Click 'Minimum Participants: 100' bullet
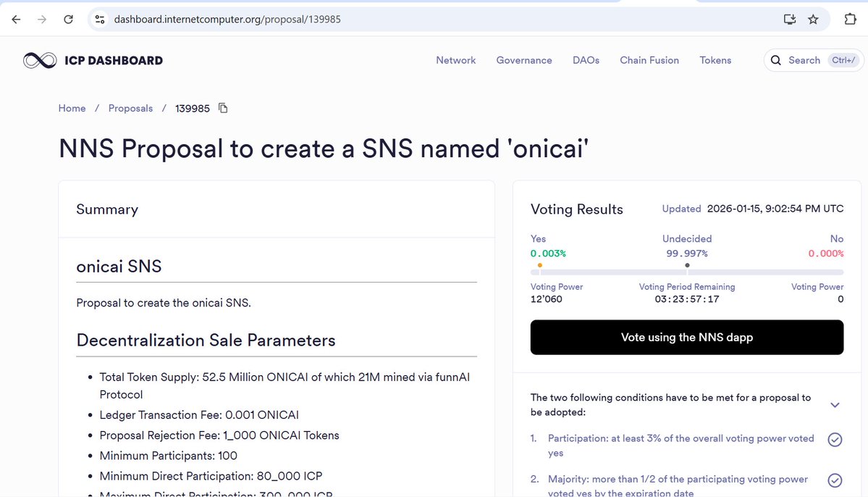Image resolution: width=868 pixels, height=497 pixels. [168, 456]
